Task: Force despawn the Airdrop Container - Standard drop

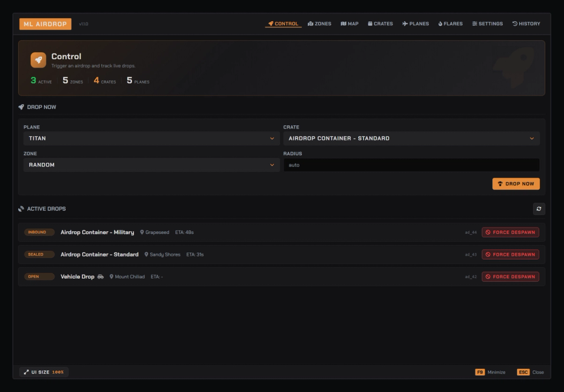Action: [x=510, y=254]
